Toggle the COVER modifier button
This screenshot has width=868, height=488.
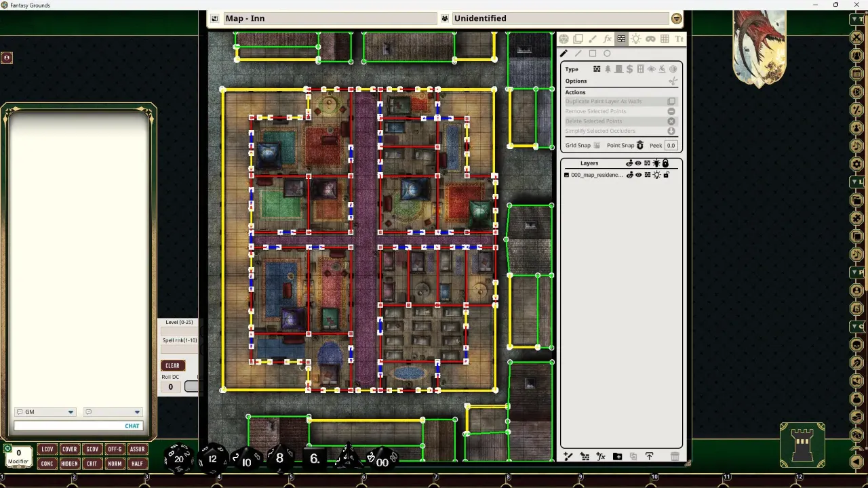click(69, 449)
